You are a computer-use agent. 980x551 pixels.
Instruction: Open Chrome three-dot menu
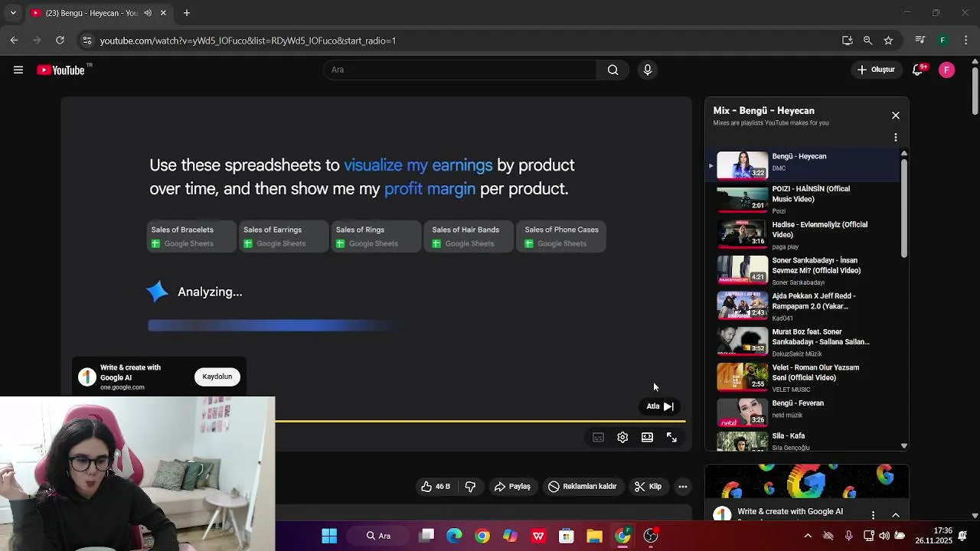[x=965, y=41]
